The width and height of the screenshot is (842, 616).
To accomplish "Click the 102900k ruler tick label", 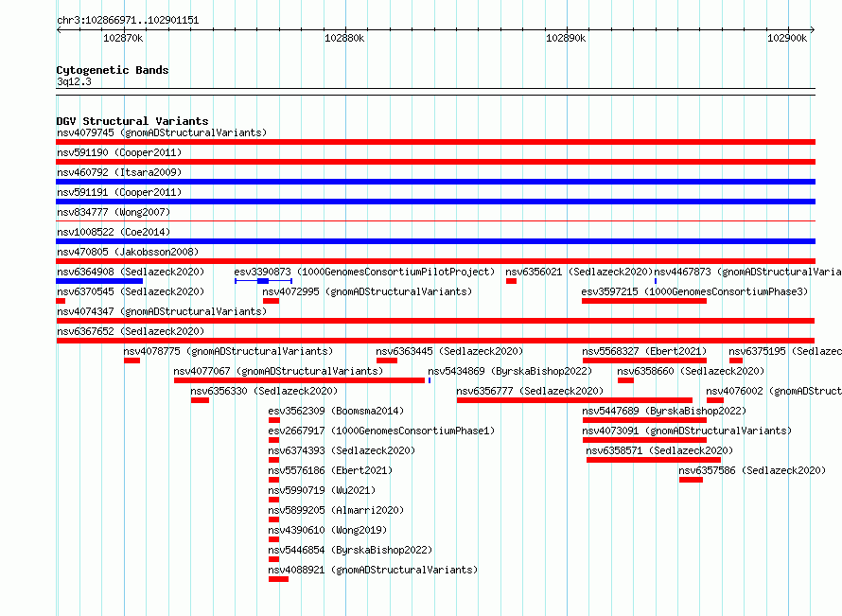I will point(787,38).
